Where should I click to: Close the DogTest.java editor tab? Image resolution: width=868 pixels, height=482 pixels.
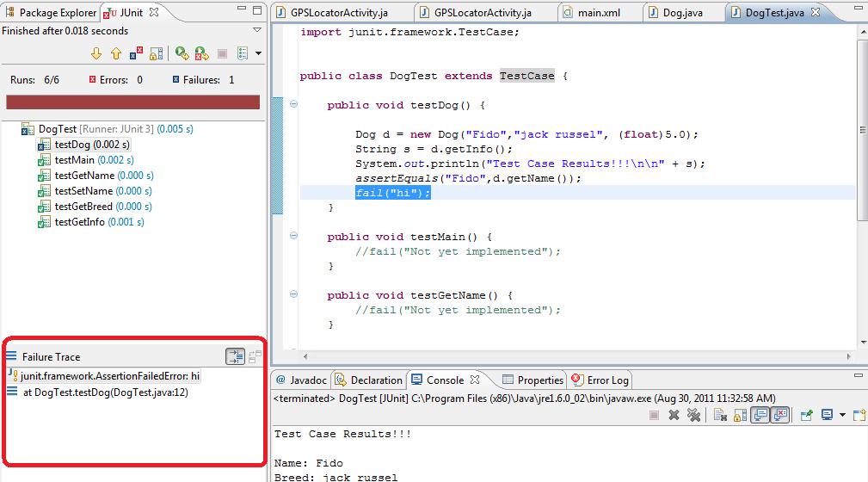point(816,12)
